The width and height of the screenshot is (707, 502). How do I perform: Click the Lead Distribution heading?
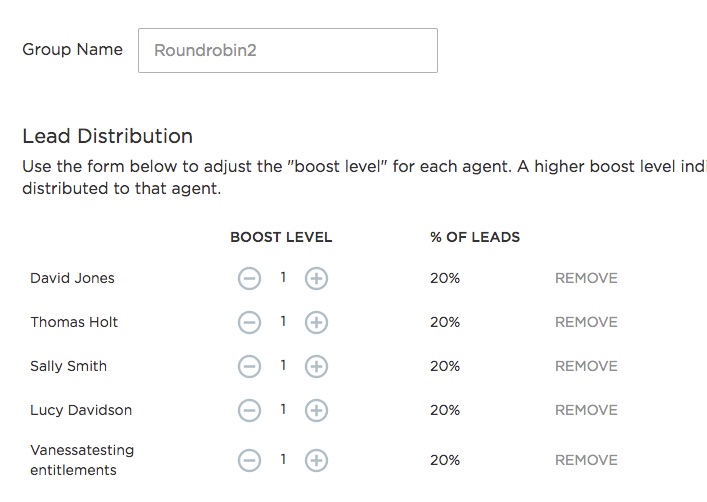107,136
